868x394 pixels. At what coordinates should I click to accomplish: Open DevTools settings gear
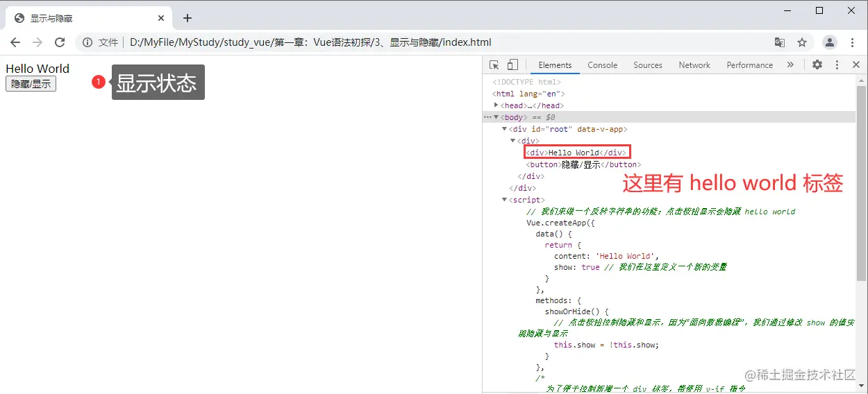(817, 65)
